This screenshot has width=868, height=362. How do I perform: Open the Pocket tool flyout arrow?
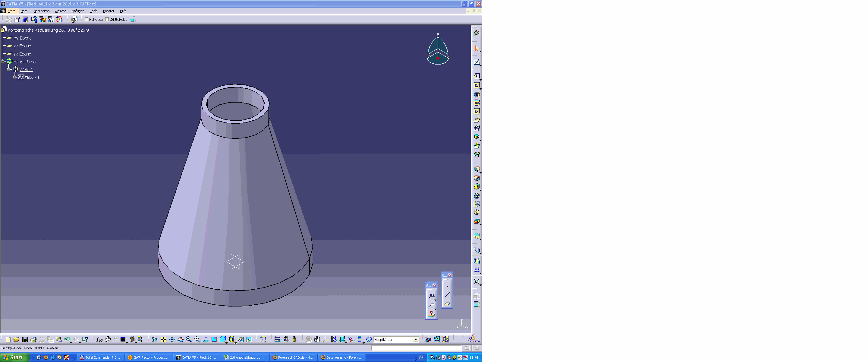(x=480, y=89)
